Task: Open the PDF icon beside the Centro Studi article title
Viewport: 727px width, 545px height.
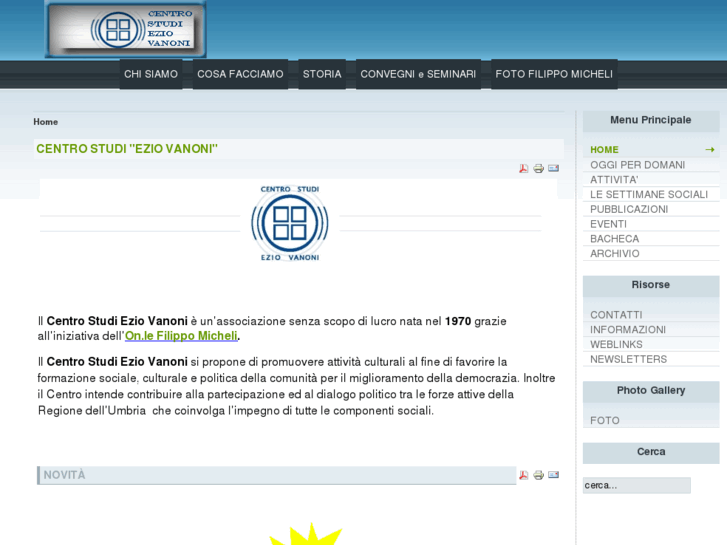Action: click(523, 168)
